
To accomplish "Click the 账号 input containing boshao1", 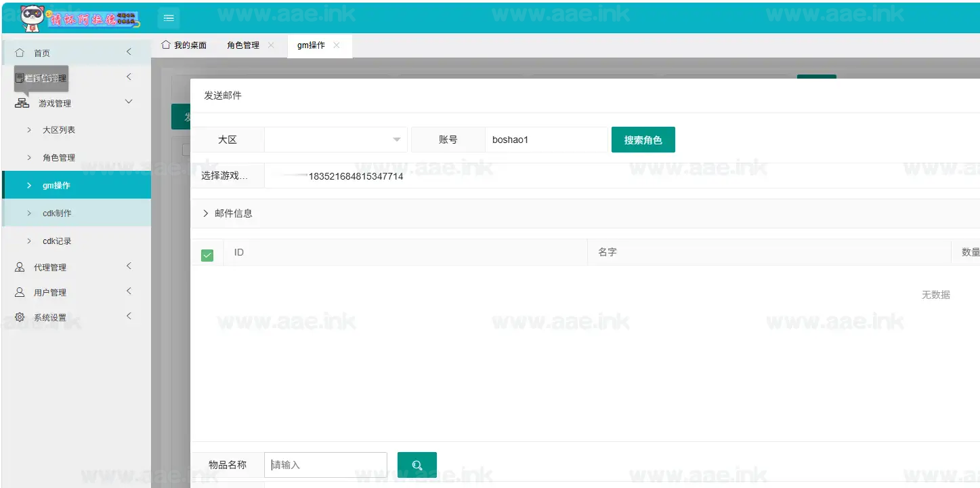I will click(546, 140).
